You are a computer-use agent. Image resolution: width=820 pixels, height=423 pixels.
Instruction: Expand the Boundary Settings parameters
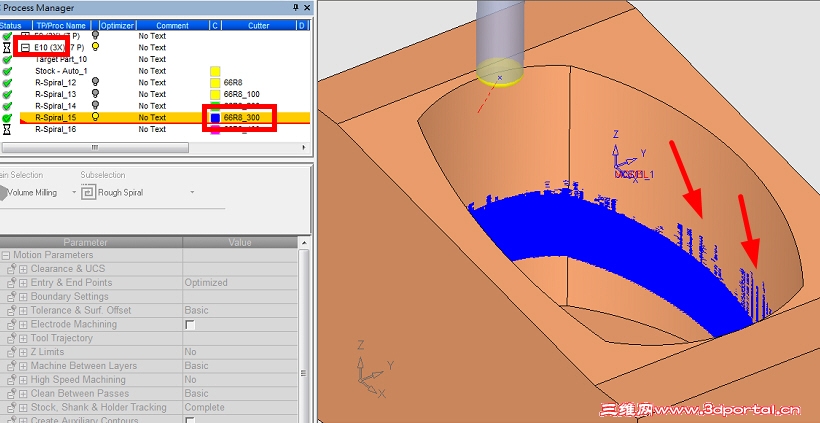[x=23, y=297]
